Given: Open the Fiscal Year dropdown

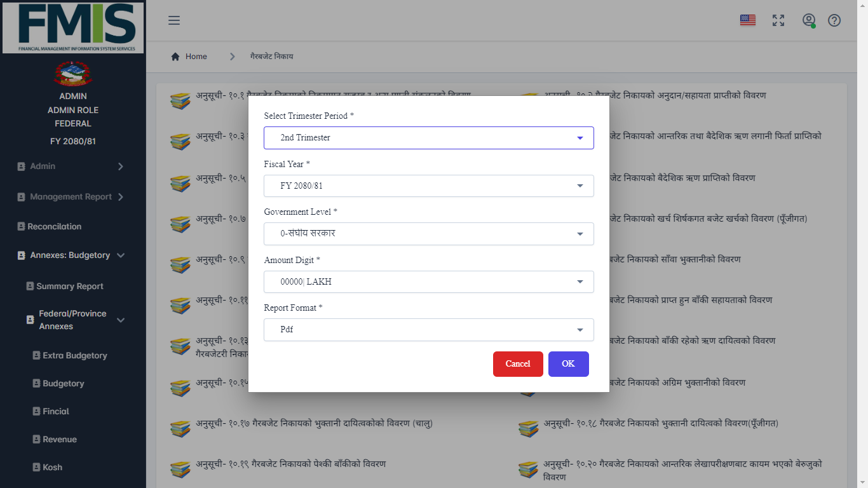Looking at the screenshot, I should 428,186.
